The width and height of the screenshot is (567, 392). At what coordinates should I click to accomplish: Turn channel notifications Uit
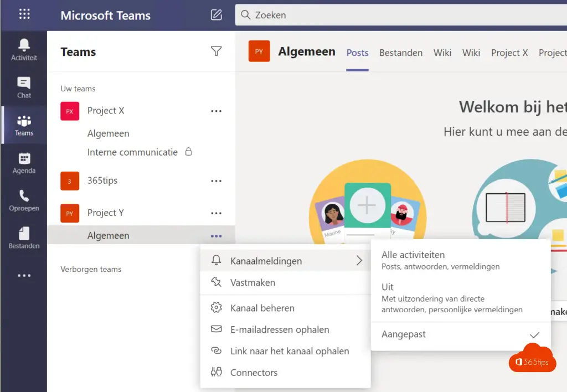461,298
